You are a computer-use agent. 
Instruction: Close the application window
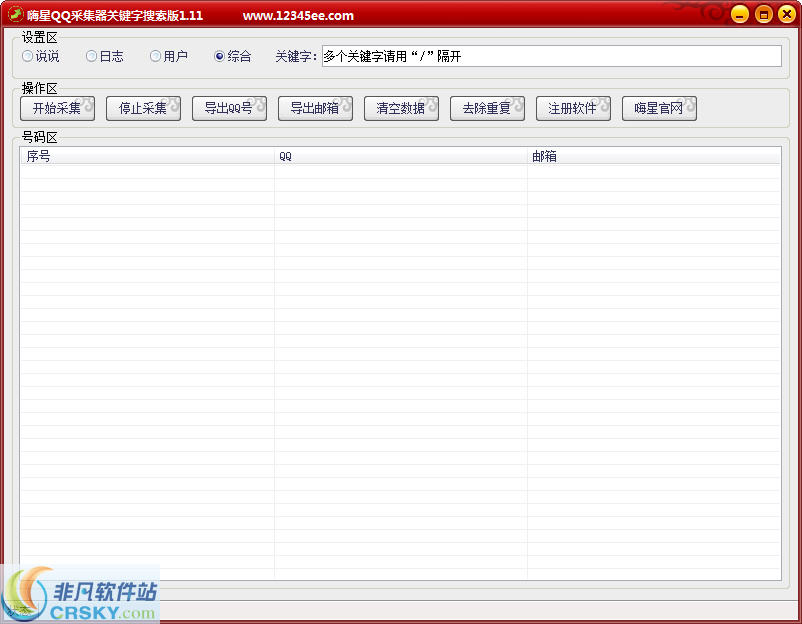click(787, 14)
